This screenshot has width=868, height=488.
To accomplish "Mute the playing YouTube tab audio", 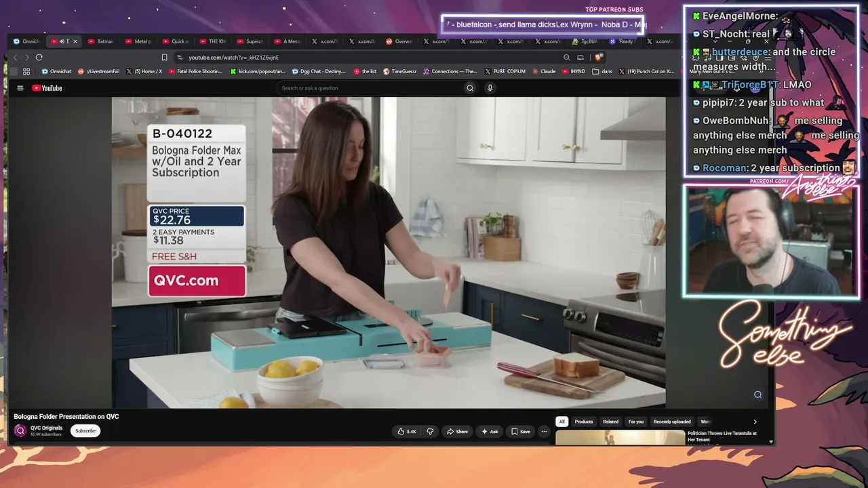I will (62, 41).
